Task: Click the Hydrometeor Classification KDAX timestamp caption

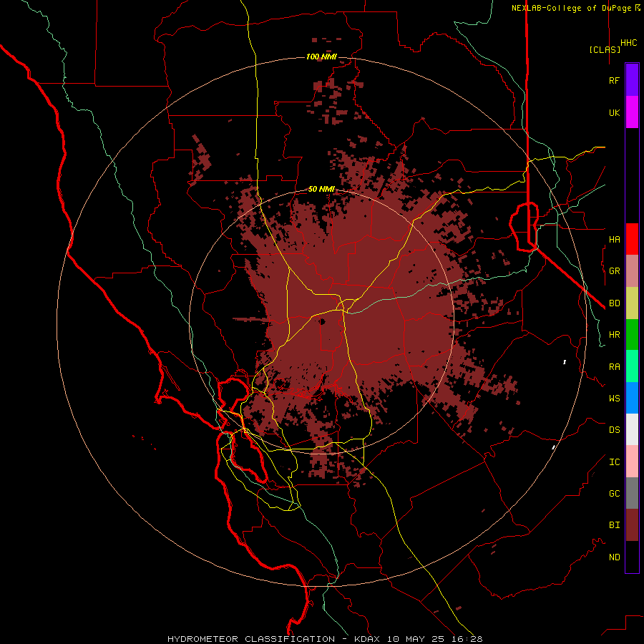Action: [325, 639]
